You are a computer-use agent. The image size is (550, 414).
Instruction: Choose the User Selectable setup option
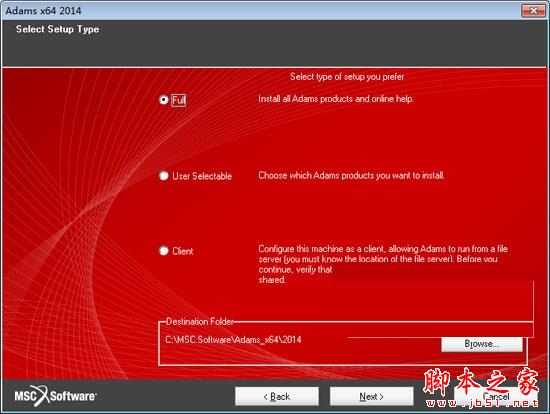[x=163, y=175]
